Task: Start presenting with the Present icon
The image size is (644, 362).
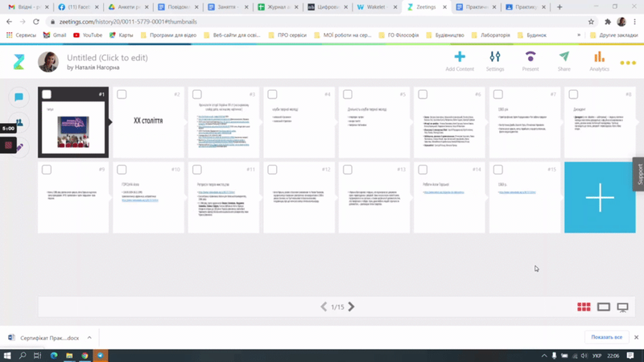Action: (530, 57)
